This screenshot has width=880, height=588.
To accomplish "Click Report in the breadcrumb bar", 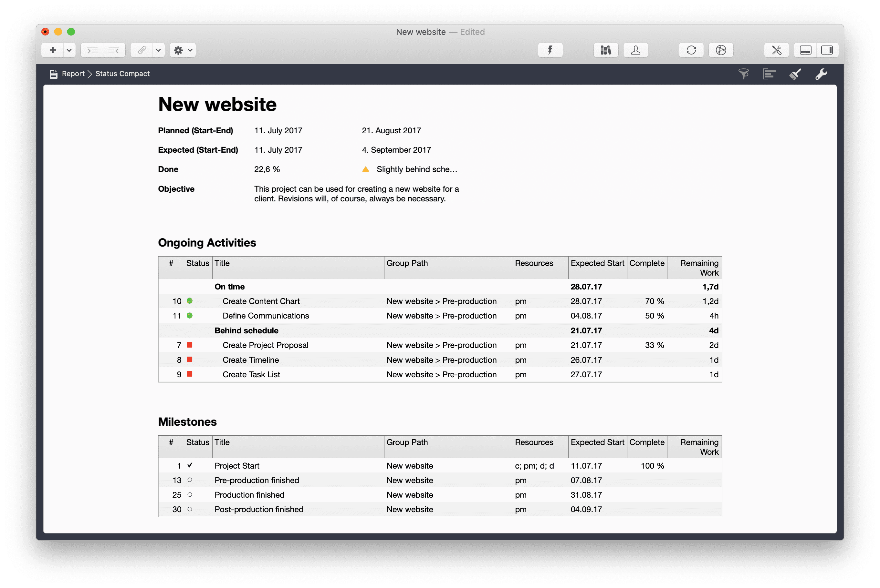I will pos(74,74).
